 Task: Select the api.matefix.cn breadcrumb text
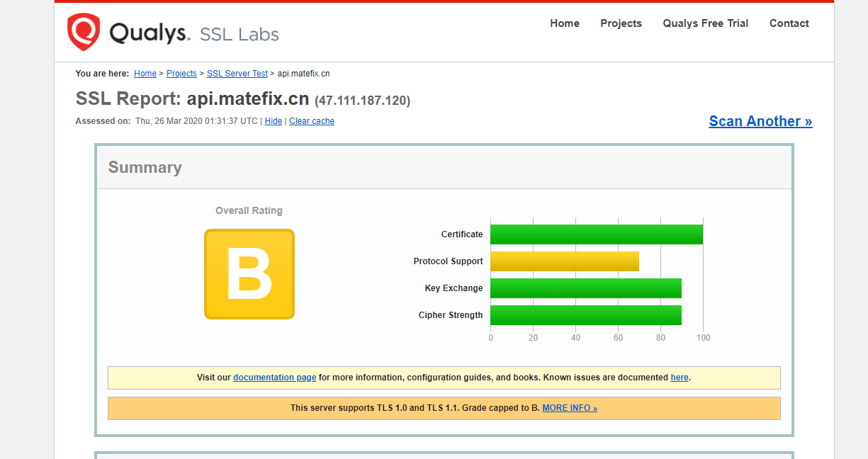tap(303, 74)
